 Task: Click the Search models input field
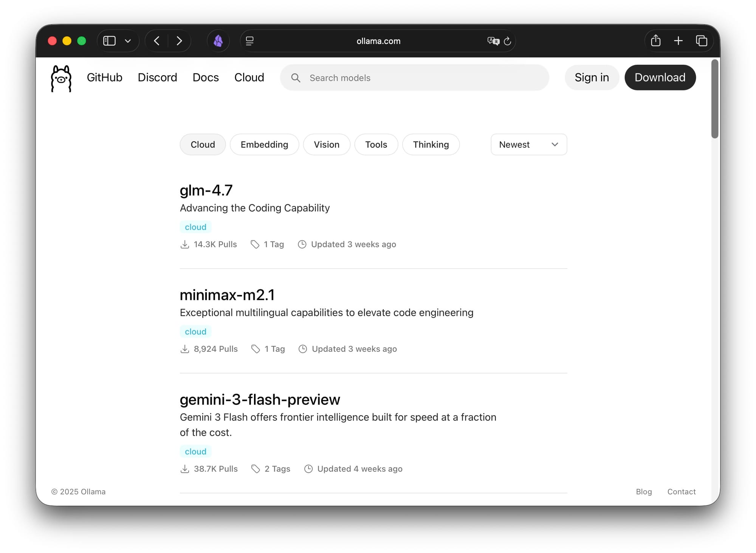416,78
